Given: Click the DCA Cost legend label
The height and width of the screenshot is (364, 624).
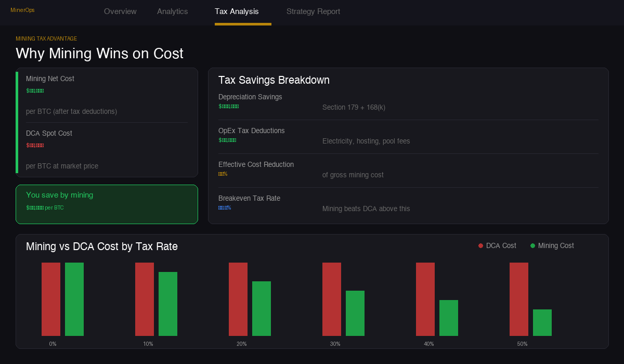Looking at the screenshot, I should coord(501,245).
